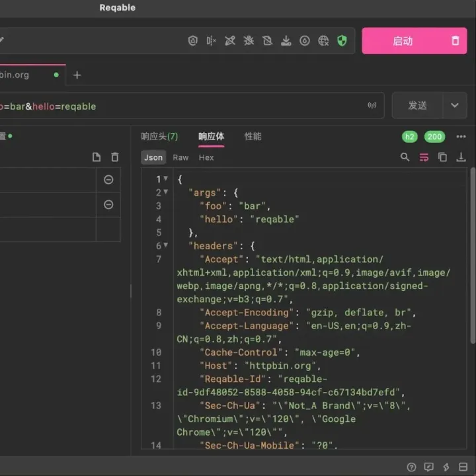
Task: Click the "Accept-Encoding" key on line 8
Action: click(x=247, y=313)
